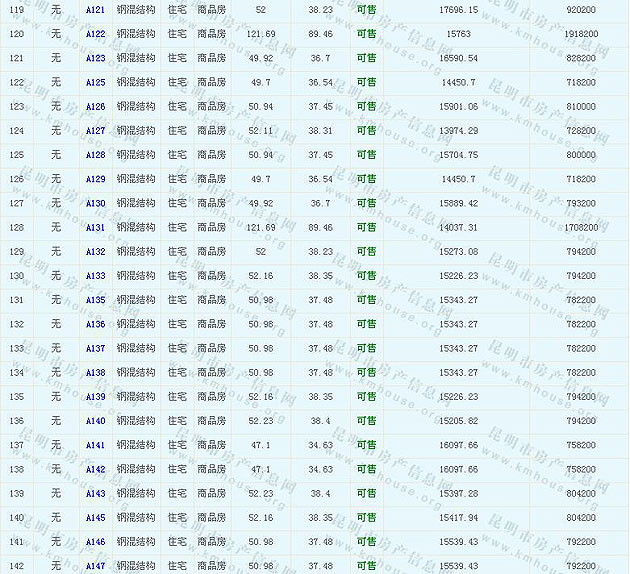Click 可售 status for room A130
630x574 pixels.
click(366, 203)
